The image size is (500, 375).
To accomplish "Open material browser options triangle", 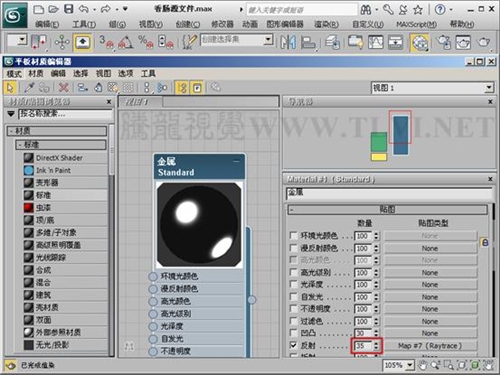I will coord(11,114).
